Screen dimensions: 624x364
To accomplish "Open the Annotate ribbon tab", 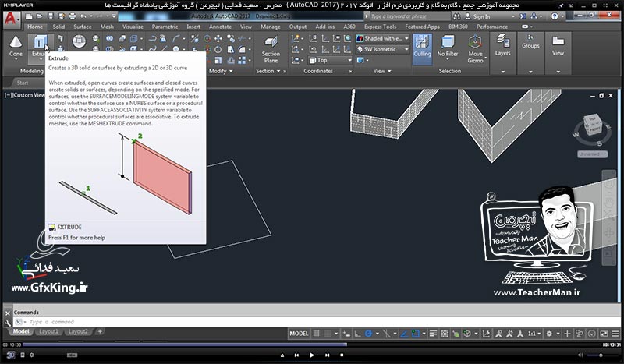I will coord(220,27).
